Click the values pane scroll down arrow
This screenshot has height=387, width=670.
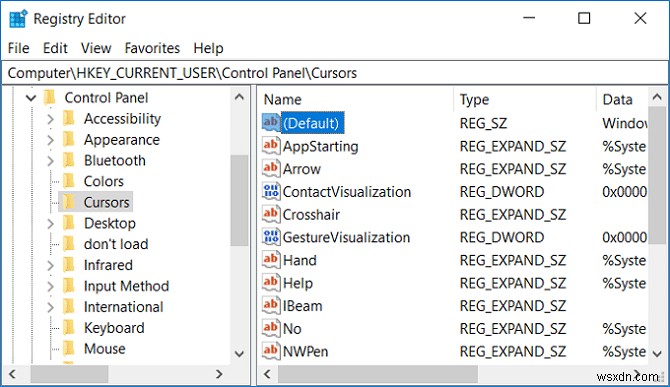coord(657,354)
